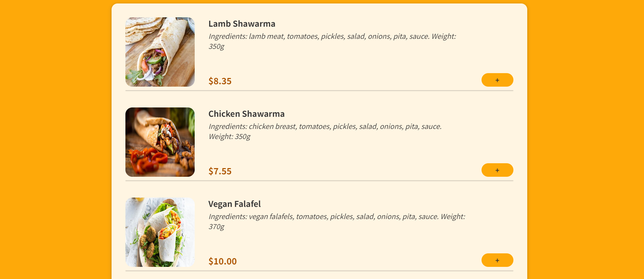
Task: Click the plus icon beside Vegan Falafel
Action: tap(497, 260)
